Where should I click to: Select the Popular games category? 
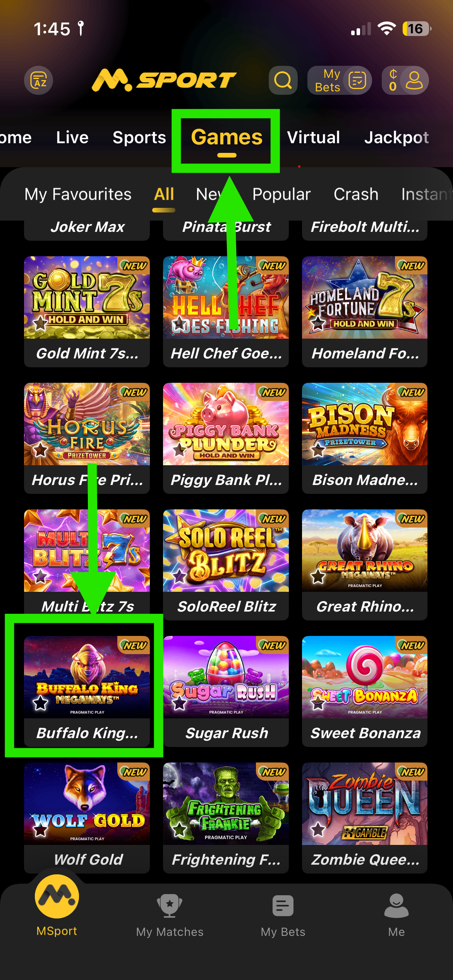coord(281,194)
